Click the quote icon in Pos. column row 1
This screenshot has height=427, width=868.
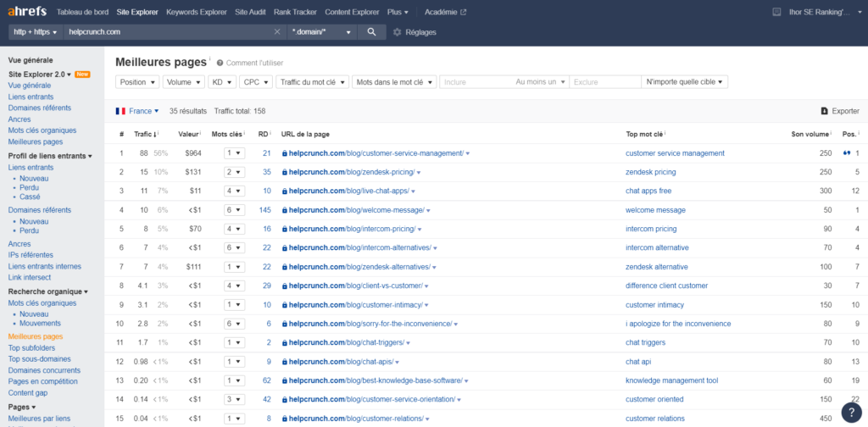click(x=846, y=153)
